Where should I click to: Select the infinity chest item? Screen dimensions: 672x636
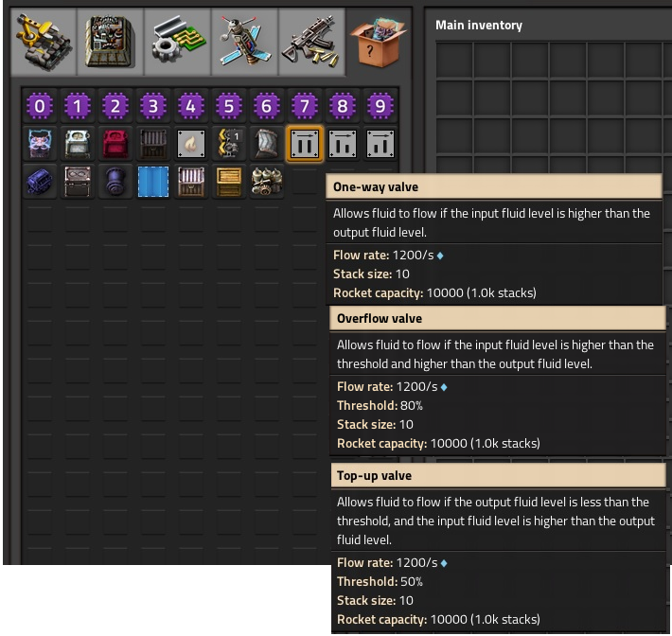pos(78,182)
